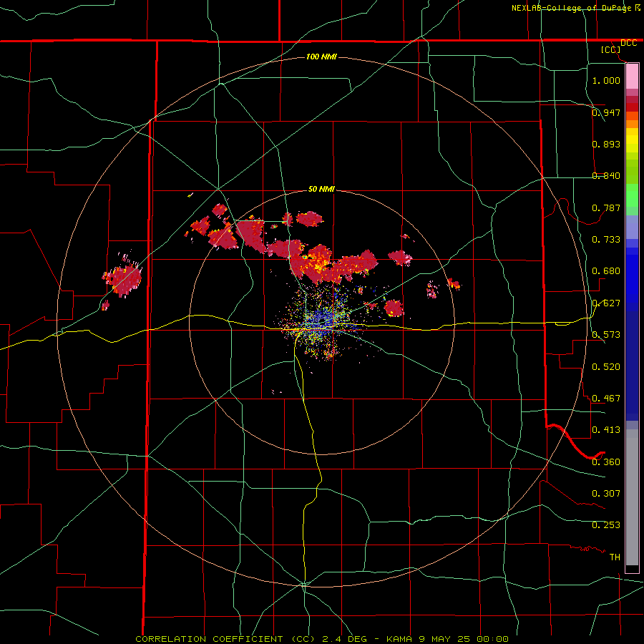Pick the gray segment of the color scale
This screenshot has width=644, height=644.
(x=632, y=497)
